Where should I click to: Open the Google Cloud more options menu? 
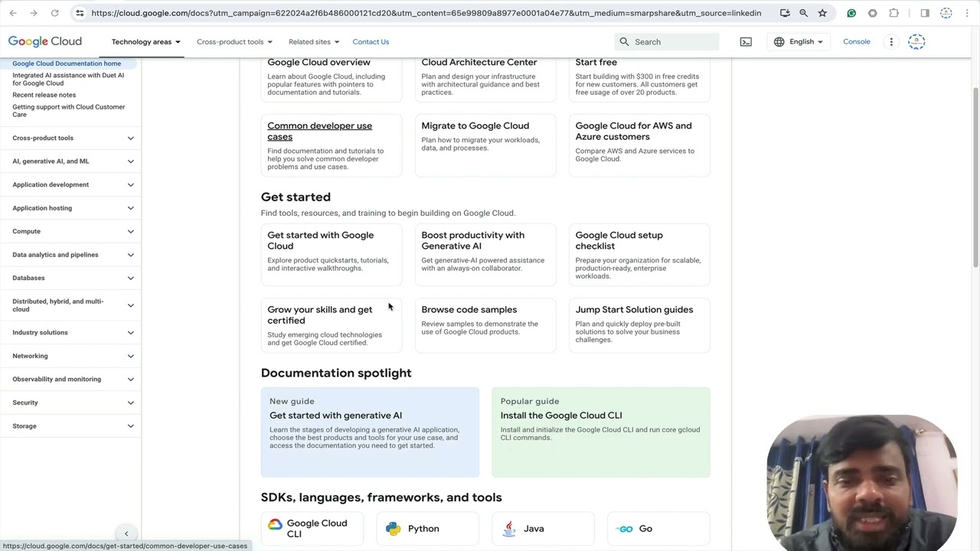(891, 42)
